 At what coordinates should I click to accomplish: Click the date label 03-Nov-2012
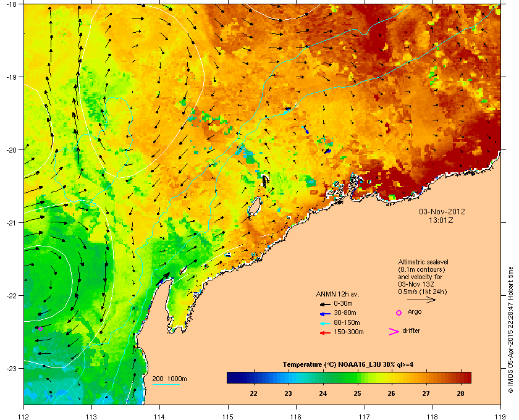click(442, 211)
